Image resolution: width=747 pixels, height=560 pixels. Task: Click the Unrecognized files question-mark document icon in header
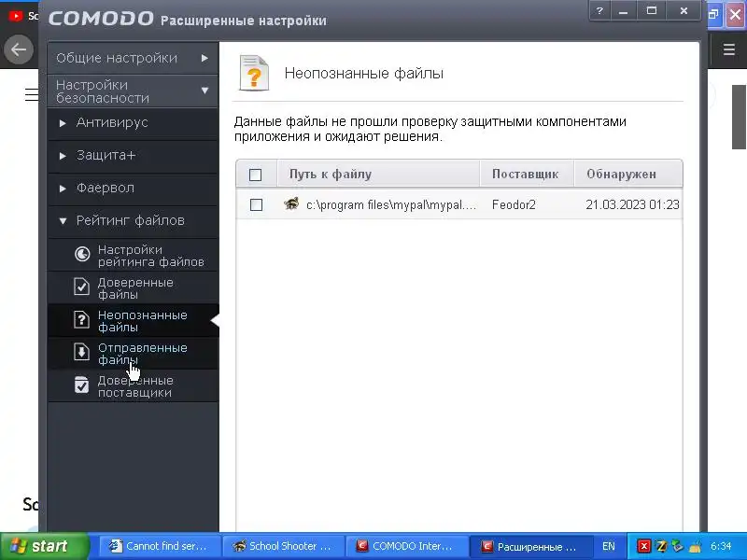click(254, 73)
